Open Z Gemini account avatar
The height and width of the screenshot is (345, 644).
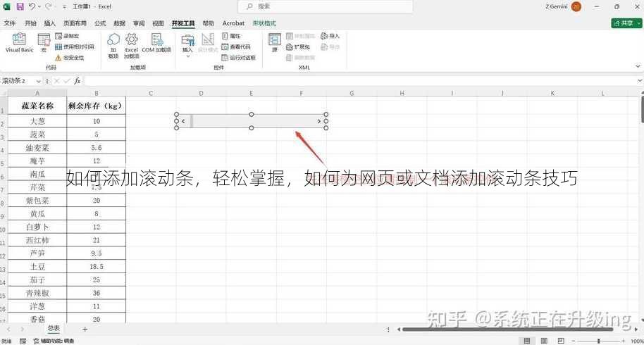click(x=576, y=6)
